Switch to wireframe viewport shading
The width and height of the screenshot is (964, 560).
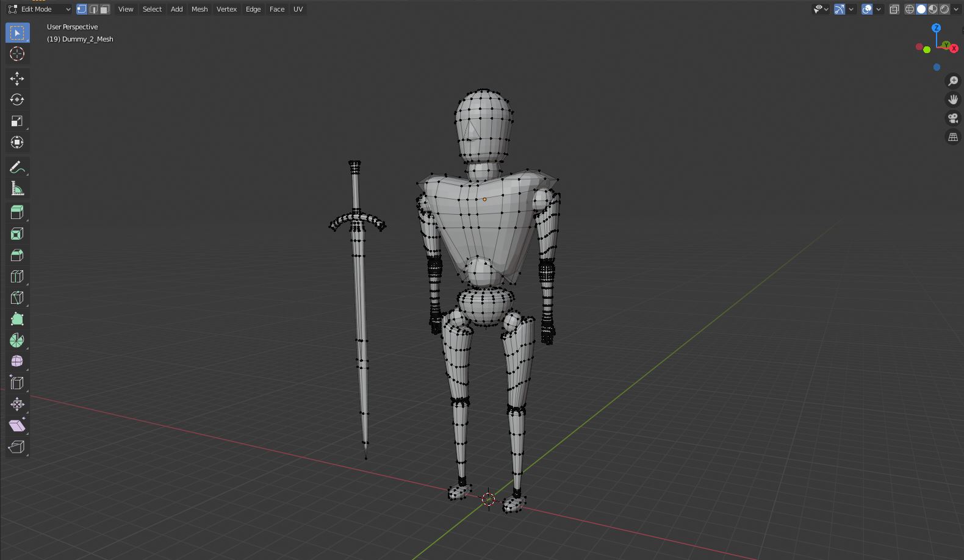(x=910, y=9)
